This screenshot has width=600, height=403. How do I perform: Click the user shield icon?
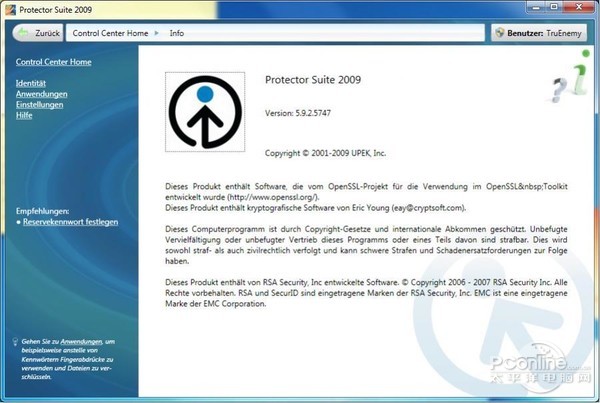click(499, 33)
